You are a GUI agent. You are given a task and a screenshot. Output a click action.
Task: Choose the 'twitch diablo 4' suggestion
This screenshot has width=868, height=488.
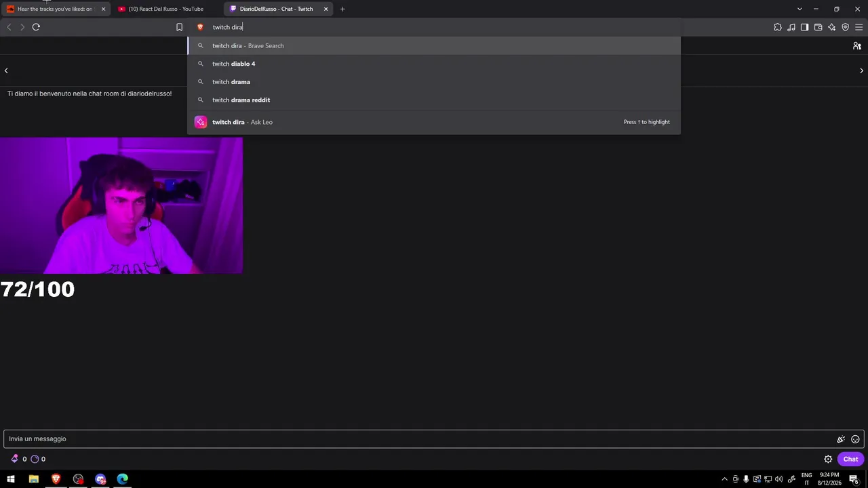[434, 64]
